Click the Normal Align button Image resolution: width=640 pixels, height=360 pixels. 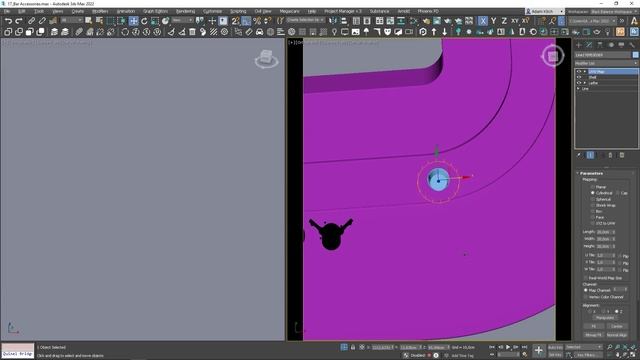[x=617, y=335]
